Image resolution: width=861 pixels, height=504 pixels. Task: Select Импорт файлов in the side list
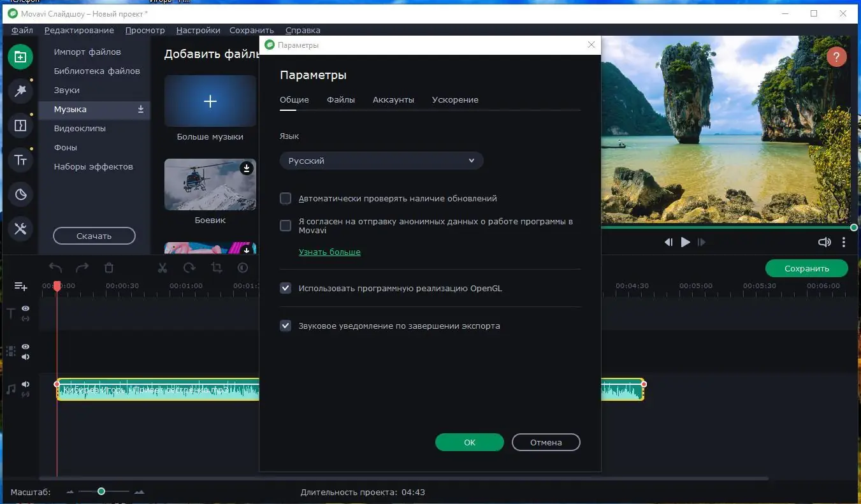(87, 52)
